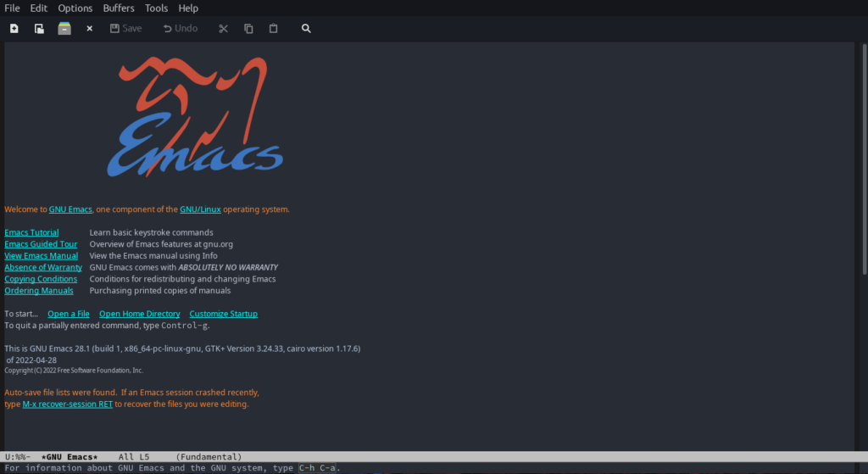Open the Copying Conditions link

tap(41, 279)
